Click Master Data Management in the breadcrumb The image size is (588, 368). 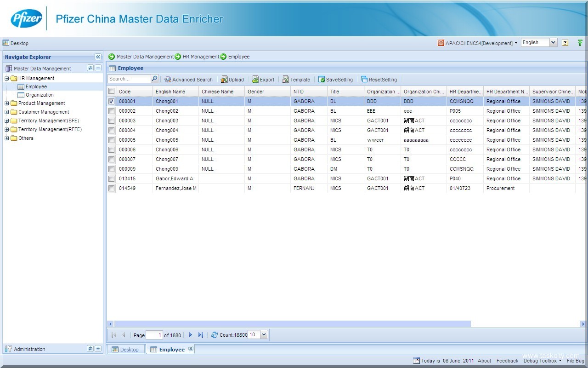(x=145, y=57)
